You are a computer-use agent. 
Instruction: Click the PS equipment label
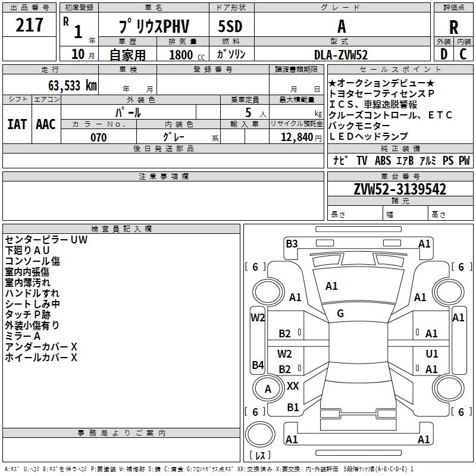[448, 161]
